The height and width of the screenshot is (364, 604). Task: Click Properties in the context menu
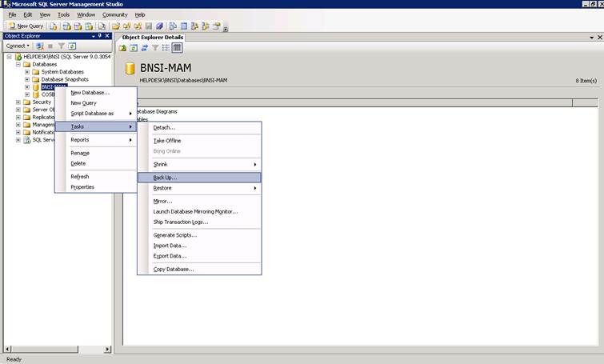[82, 187]
